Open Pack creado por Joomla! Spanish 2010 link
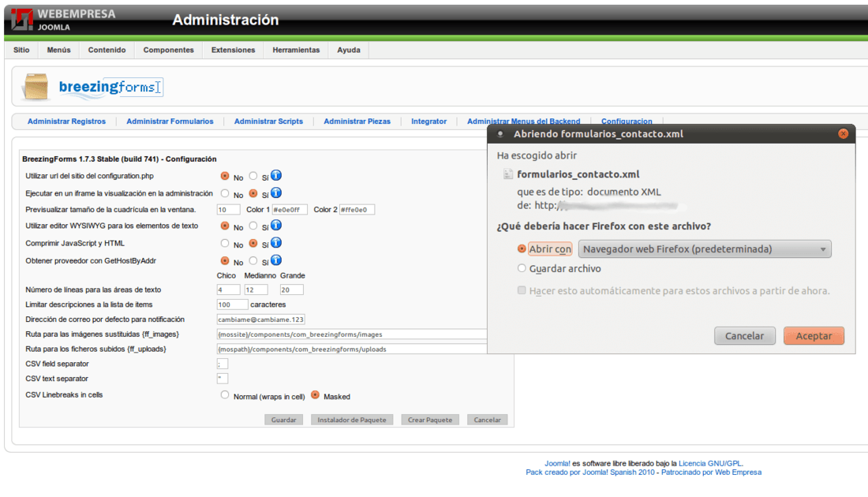The image size is (868, 497). coord(590,473)
